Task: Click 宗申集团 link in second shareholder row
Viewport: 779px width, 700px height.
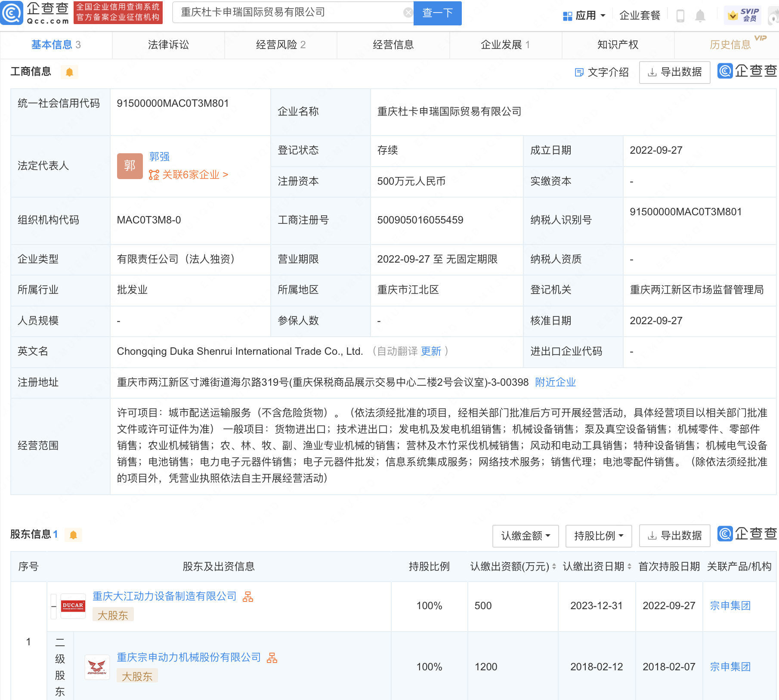Action: point(730,667)
